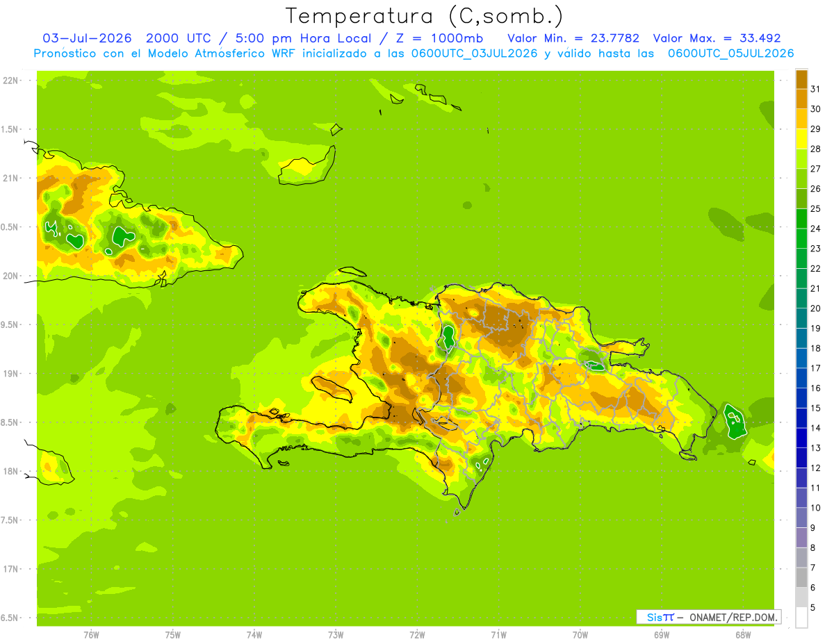This screenshot has width=834, height=644.
Task: Click the "Temperatura (C,somb.)" title
Action: 425,15
